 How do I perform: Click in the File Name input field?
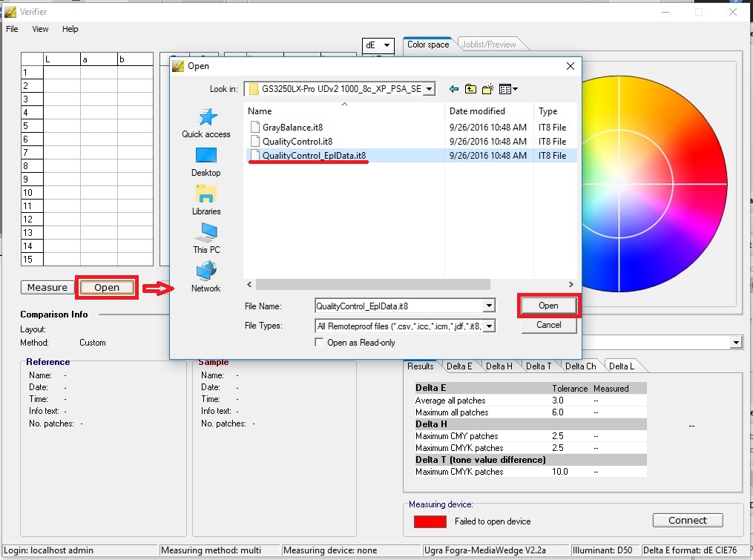[x=399, y=306]
